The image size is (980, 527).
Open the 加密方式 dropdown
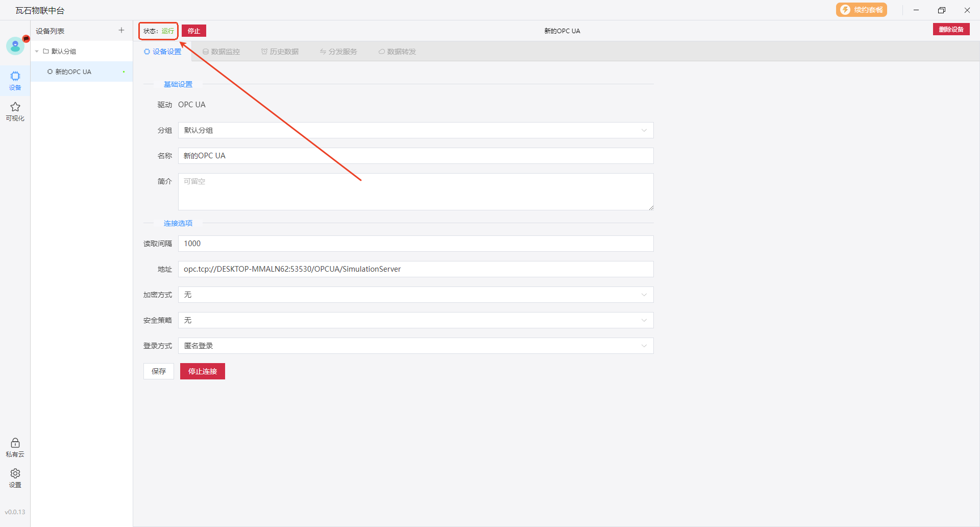(415, 295)
